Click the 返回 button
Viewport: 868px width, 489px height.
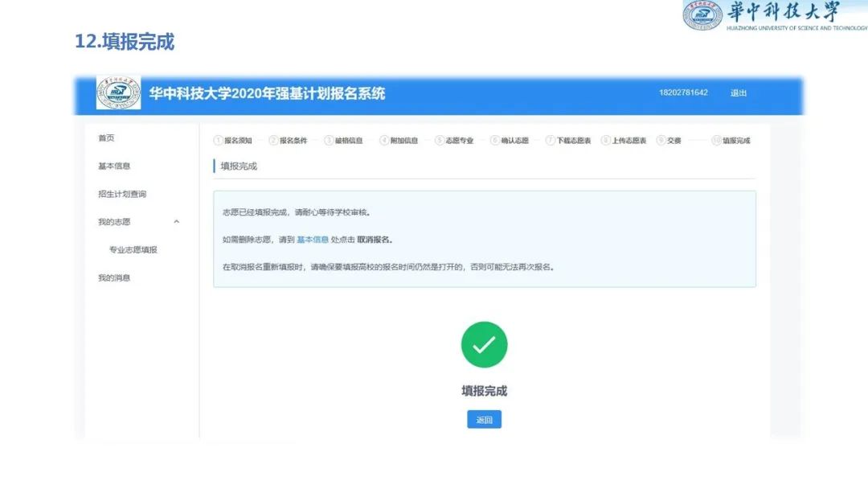(x=484, y=419)
